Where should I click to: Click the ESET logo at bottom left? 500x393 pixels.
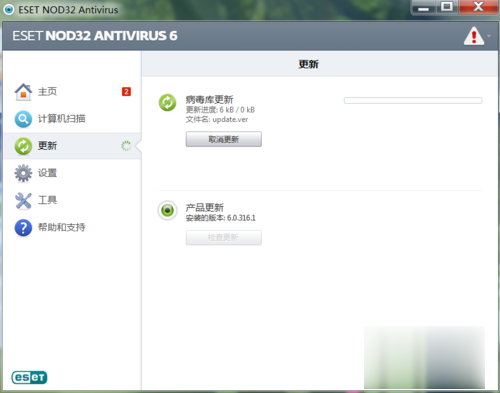pos(29,377)
